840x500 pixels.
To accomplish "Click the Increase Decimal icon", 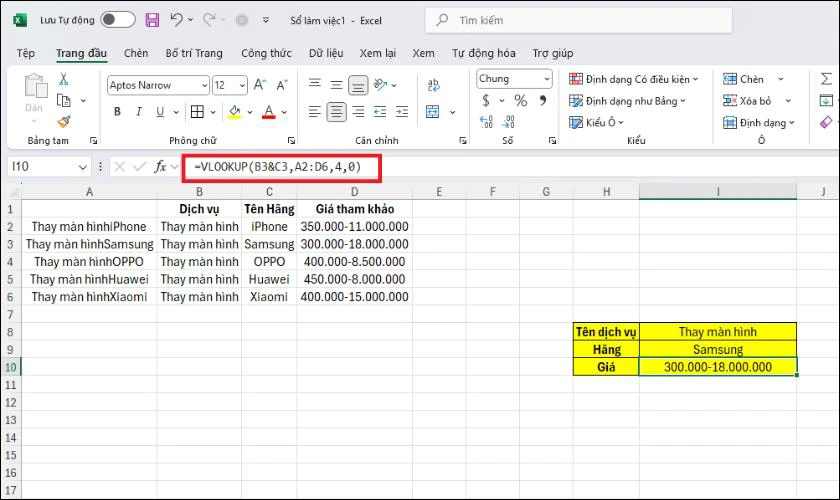I will (x=486, y=122).
